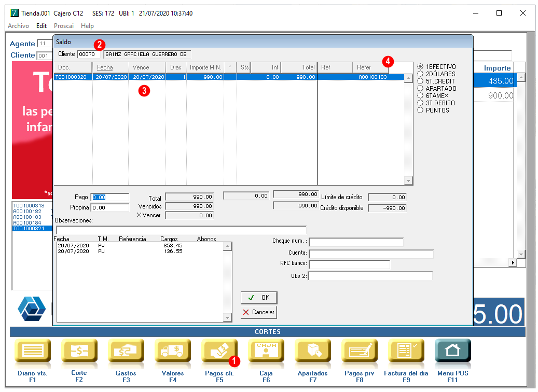
Task: Click the Apartados F7 icon
Action: tap(312, 351)
